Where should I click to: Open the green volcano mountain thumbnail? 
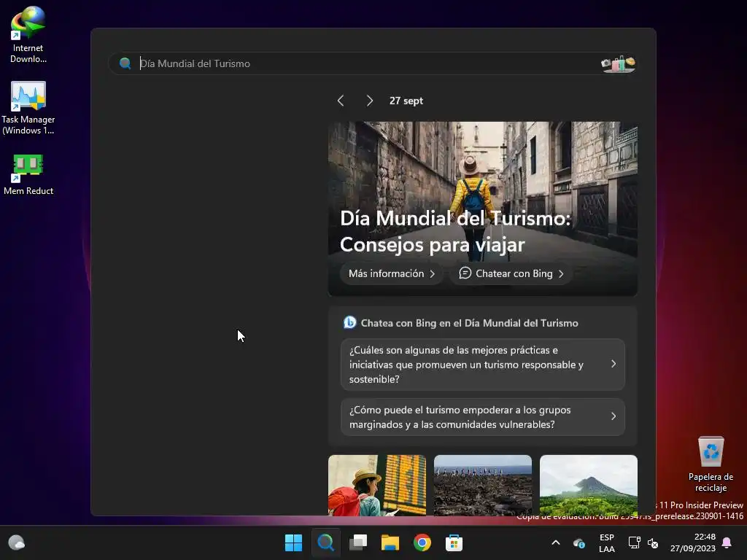point(589,485)
